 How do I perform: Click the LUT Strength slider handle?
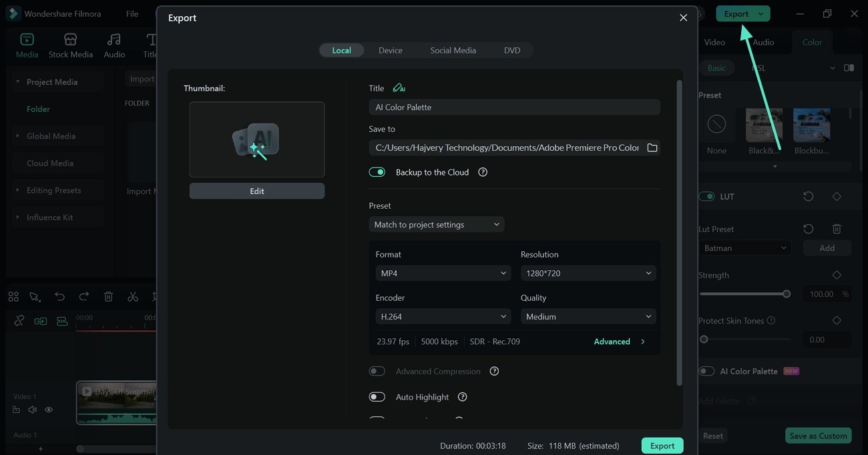(787, 294)
